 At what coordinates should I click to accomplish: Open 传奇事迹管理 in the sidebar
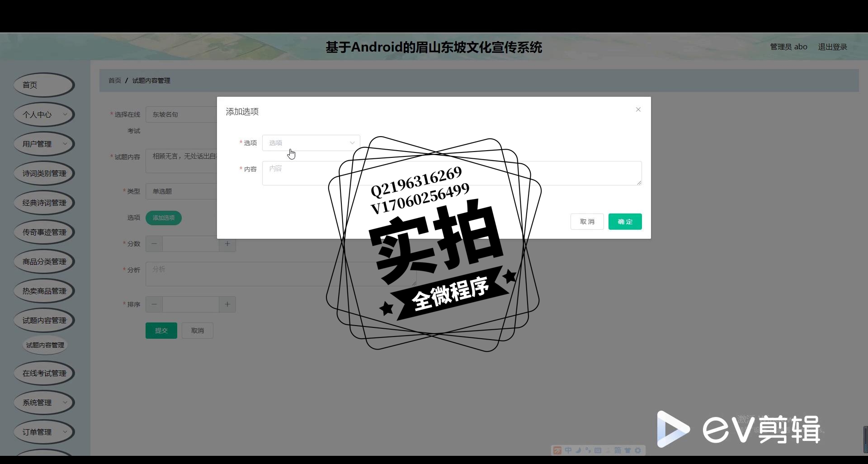click(x=44, y=232)
